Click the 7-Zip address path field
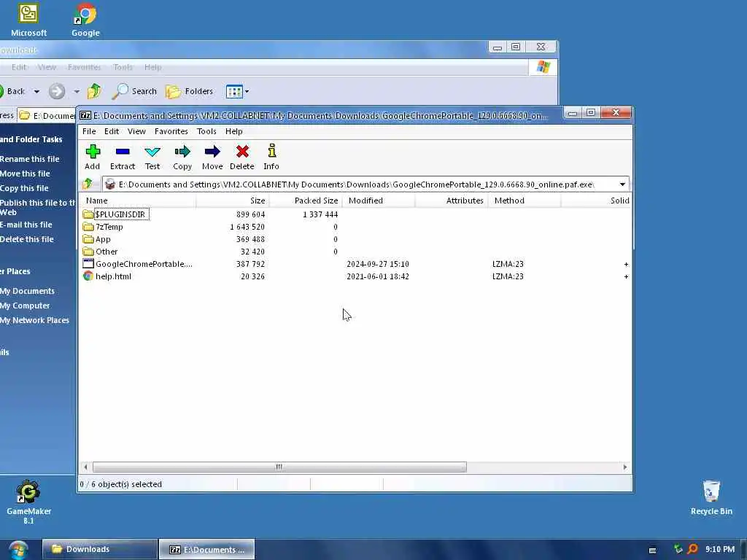The height and width of the screenshot is (560, 747). coord(365,184)
